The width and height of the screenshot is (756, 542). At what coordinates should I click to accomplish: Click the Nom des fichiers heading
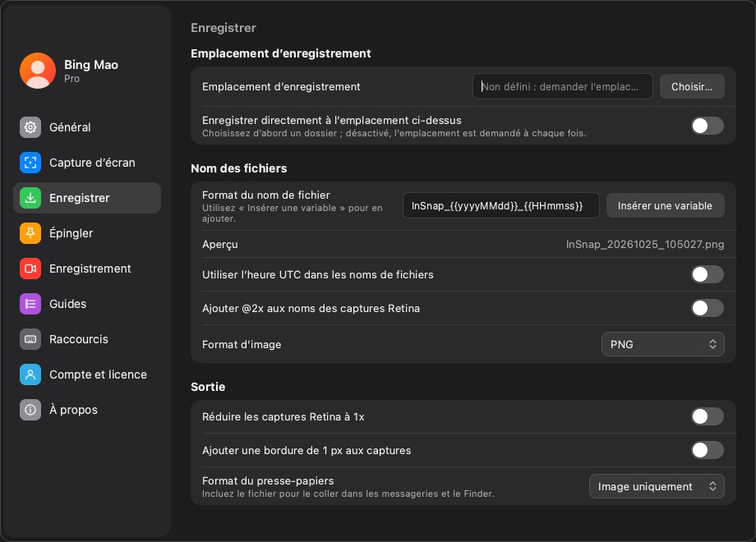[238, 168]
